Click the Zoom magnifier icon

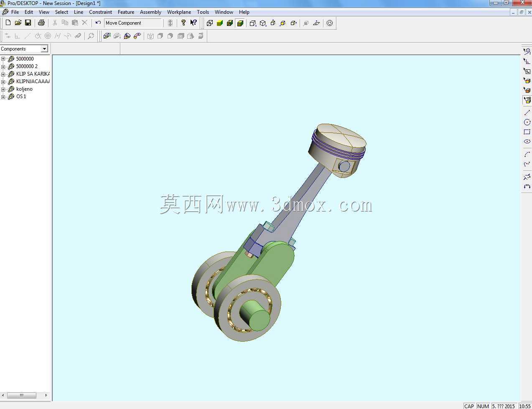pos(91,36)
